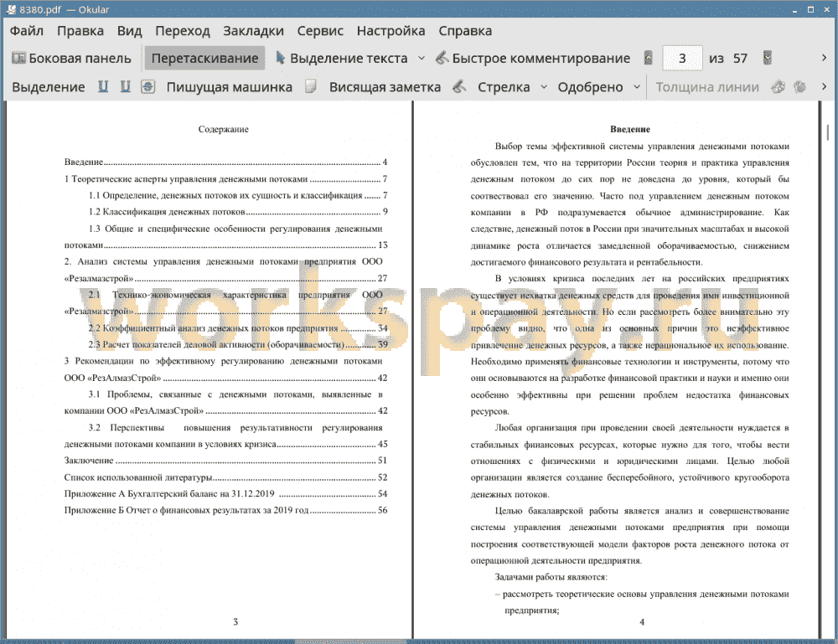
Task: Open the Толщина линии setting
Action: [x=707, y=87]
